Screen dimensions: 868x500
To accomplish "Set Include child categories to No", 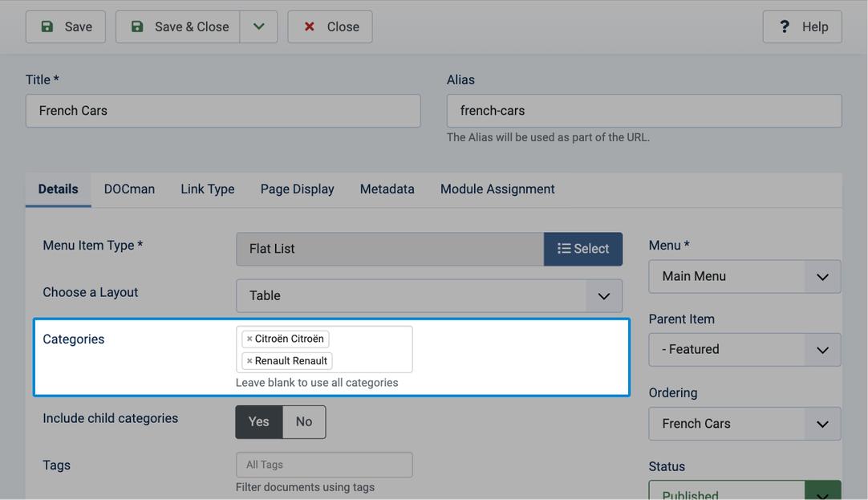I will coord(304,422).
